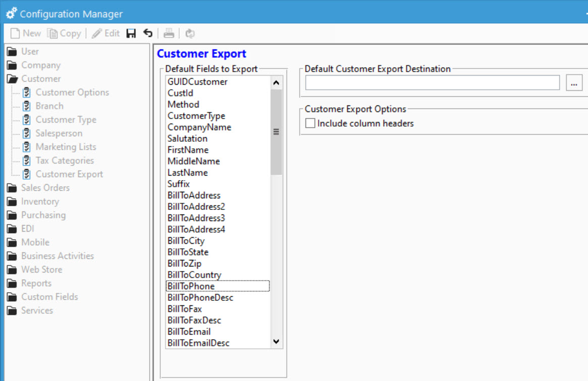
Task: Click the browse button for export destination
Action: (x=573, y=84)
